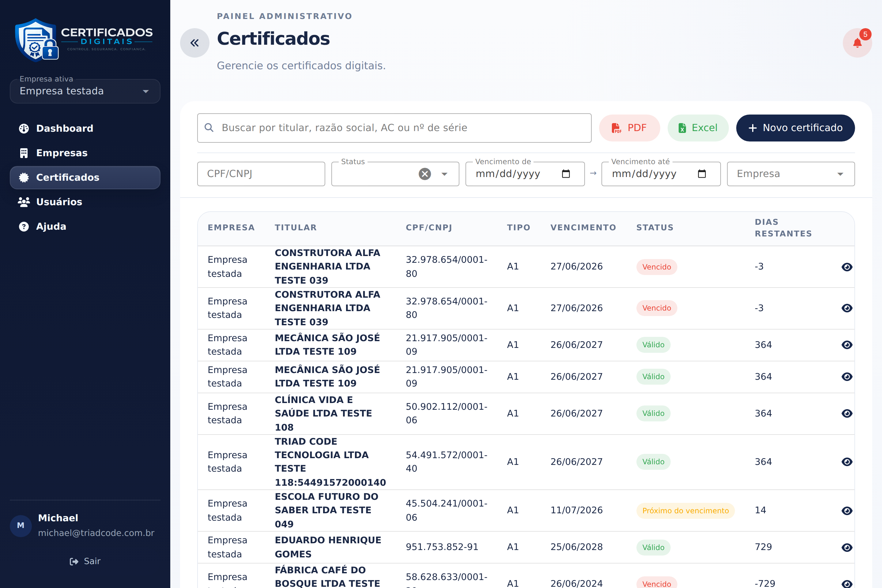Open the Empresa filter dropdown
Screen dimensions: 882x588
click(x=790, y=174)
